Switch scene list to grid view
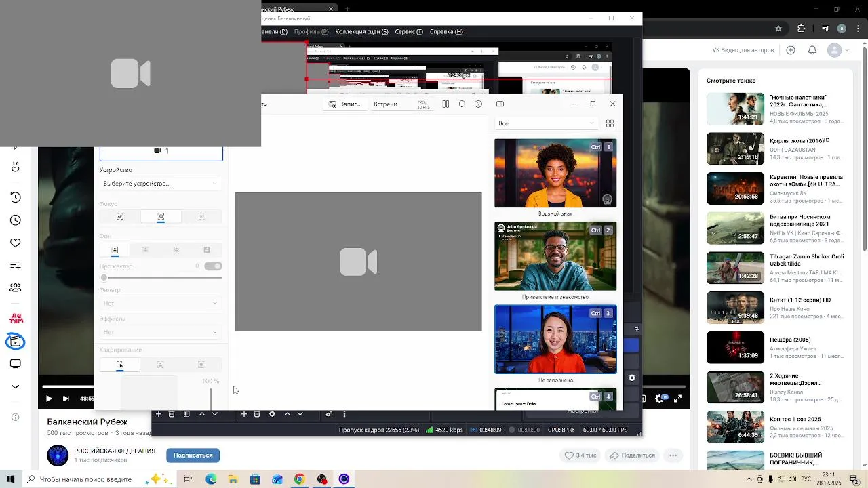868x488 pixels. (x=610, y=123)
